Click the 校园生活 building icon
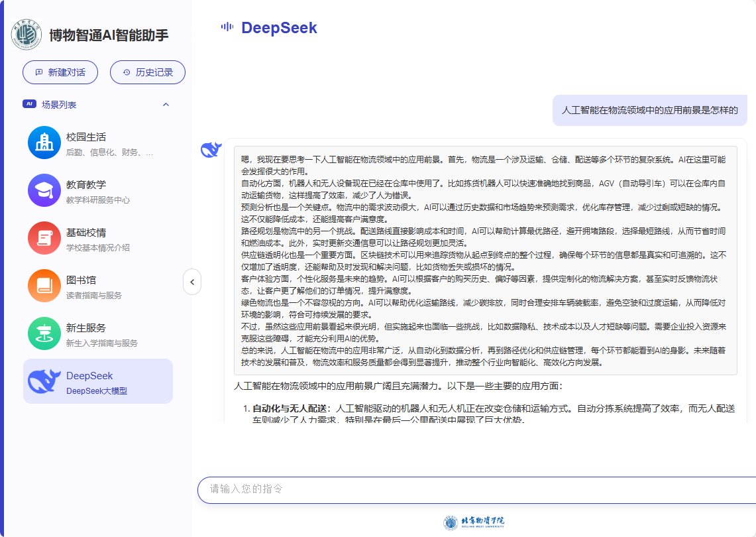This screenshot has width=756, height=537. [x=44, y=143]
